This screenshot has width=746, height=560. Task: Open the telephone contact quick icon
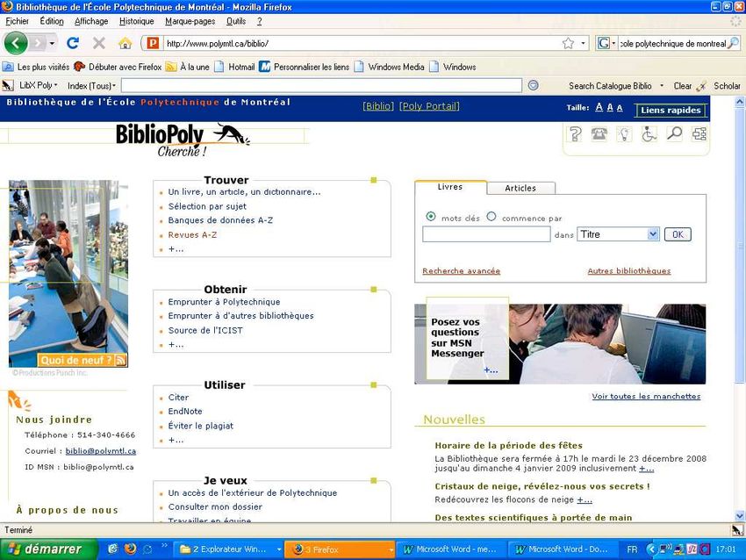pos(599,134)
